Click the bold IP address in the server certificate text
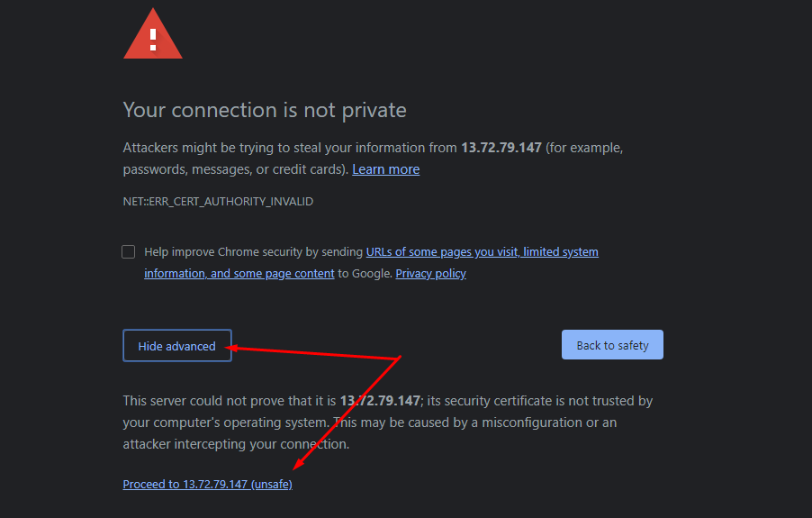812x518 pixels. (380, 401)
